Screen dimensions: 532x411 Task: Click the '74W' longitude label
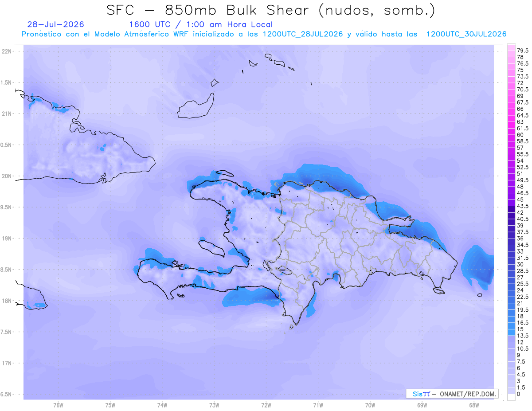(162, 405)
